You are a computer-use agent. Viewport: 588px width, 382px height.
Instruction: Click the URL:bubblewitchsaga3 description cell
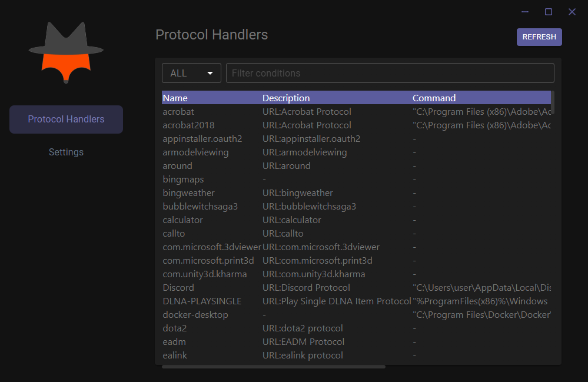tap(310, 206)
